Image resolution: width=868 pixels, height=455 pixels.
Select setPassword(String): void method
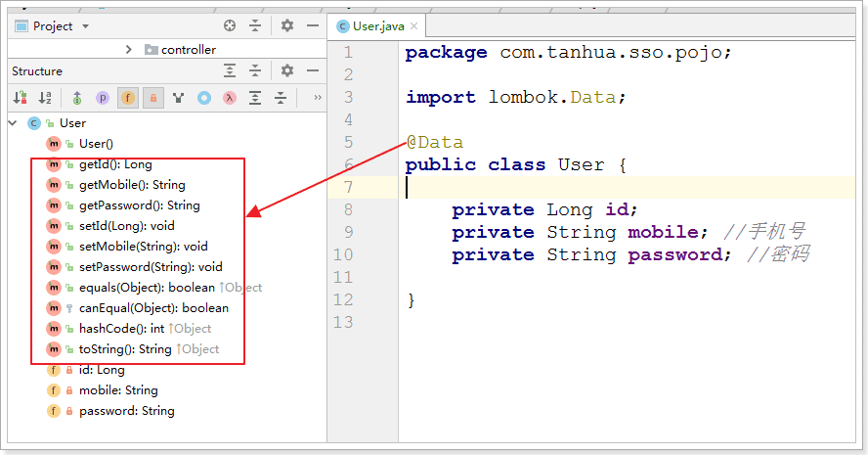pyautogui.click(x=151, y=266)
